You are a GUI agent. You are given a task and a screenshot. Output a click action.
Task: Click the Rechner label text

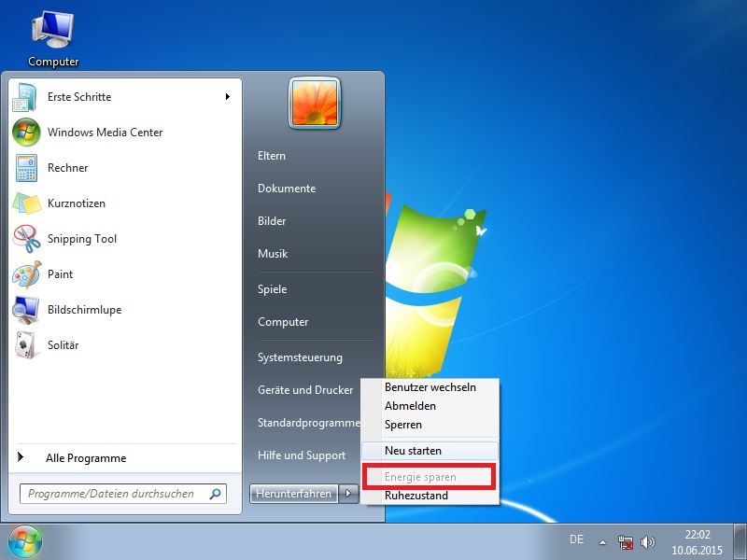[x=67, y=168]
